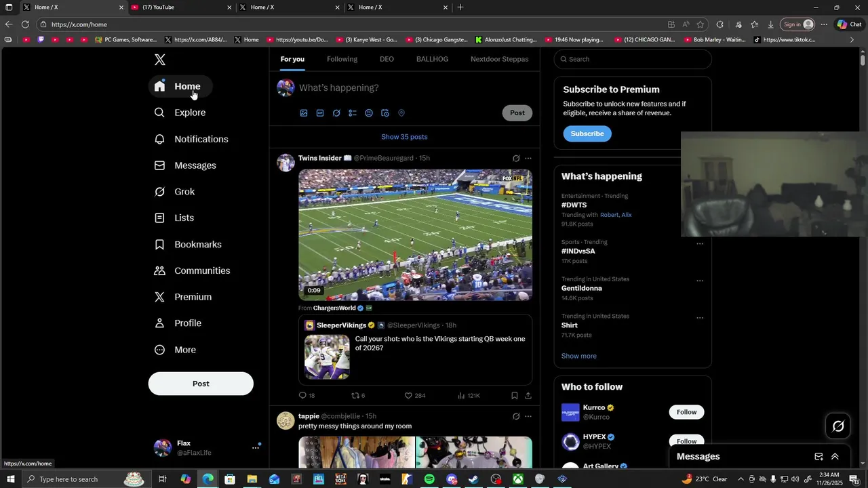868x488 pixels.
Task: Click the floating Grok button
Action: tap(838, 426)
